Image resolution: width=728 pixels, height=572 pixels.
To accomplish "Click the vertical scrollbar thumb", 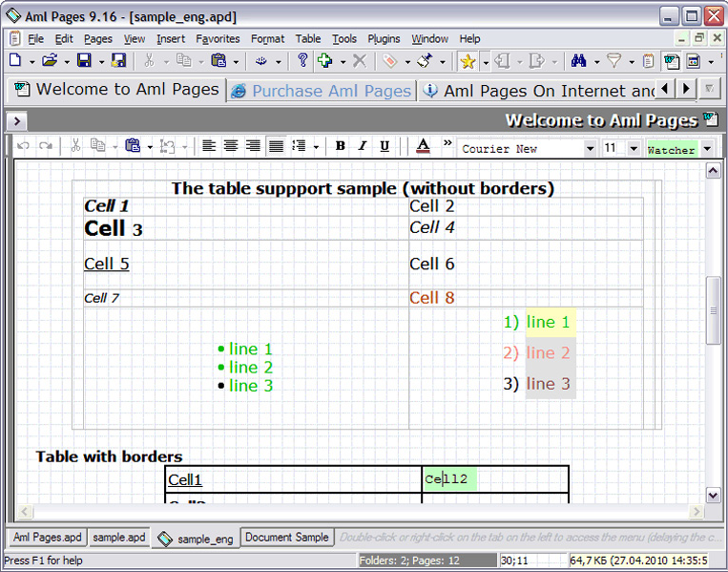I will click(713, 310).
